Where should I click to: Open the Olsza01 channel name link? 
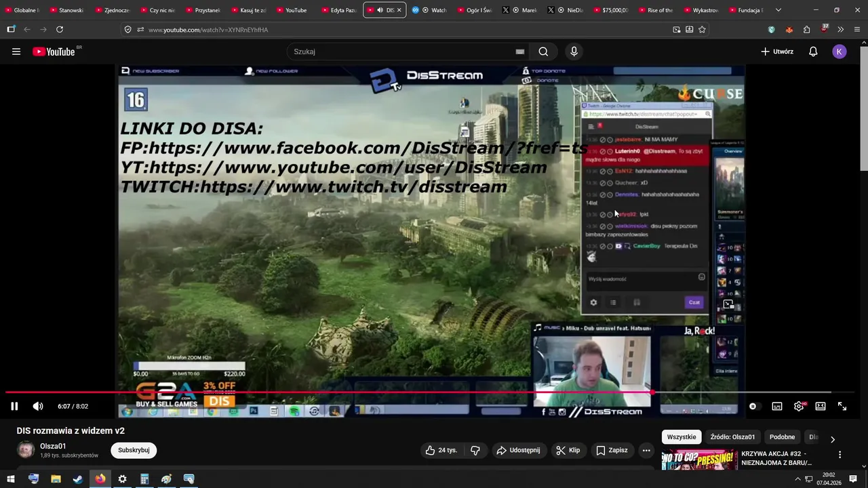click(53, 446)
